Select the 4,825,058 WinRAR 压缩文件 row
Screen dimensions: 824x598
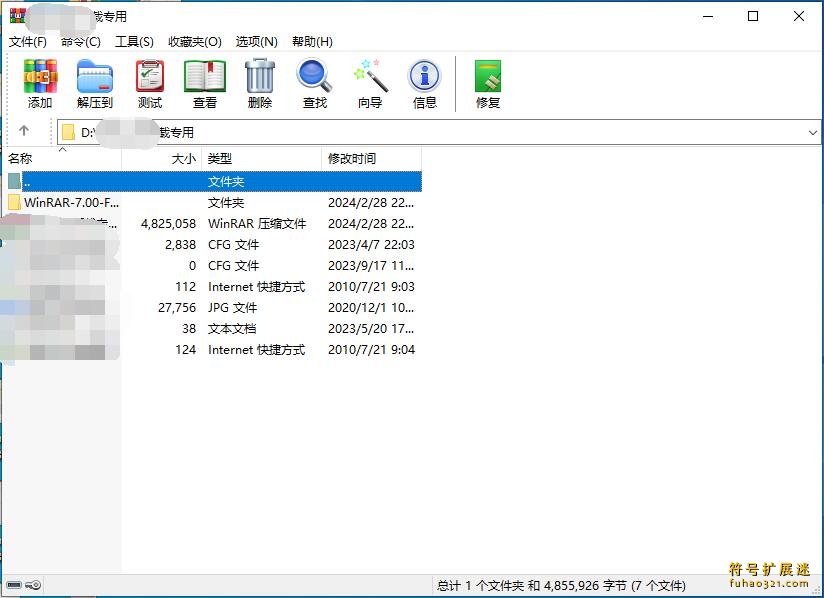coord(214,223)
